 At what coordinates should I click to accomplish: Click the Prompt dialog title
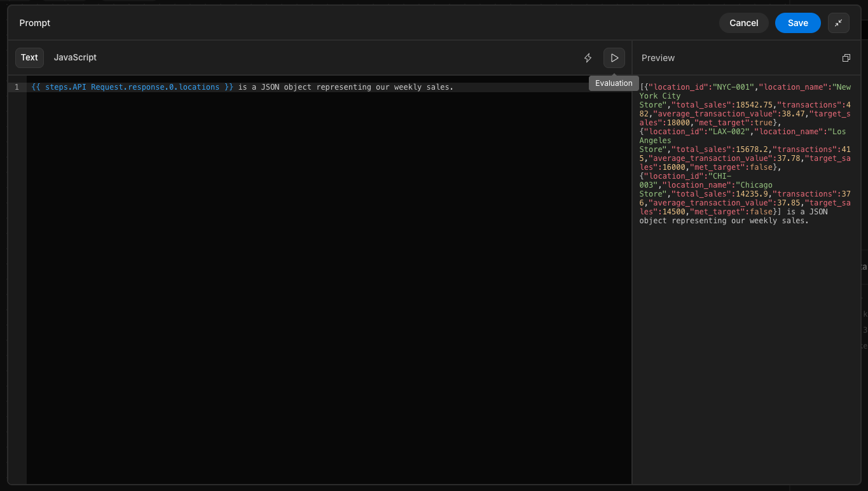coord(35,23)
